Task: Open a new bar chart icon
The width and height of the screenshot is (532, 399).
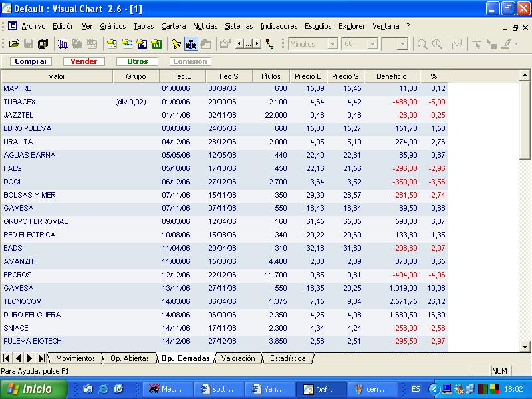Action: click(63, 44)
